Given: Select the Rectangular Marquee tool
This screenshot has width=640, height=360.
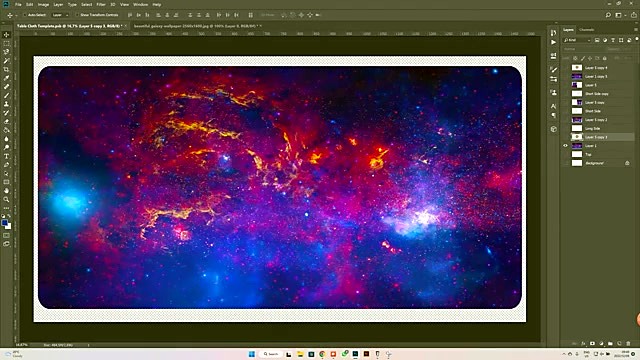Looking at the screenshot, I should 6,43.
